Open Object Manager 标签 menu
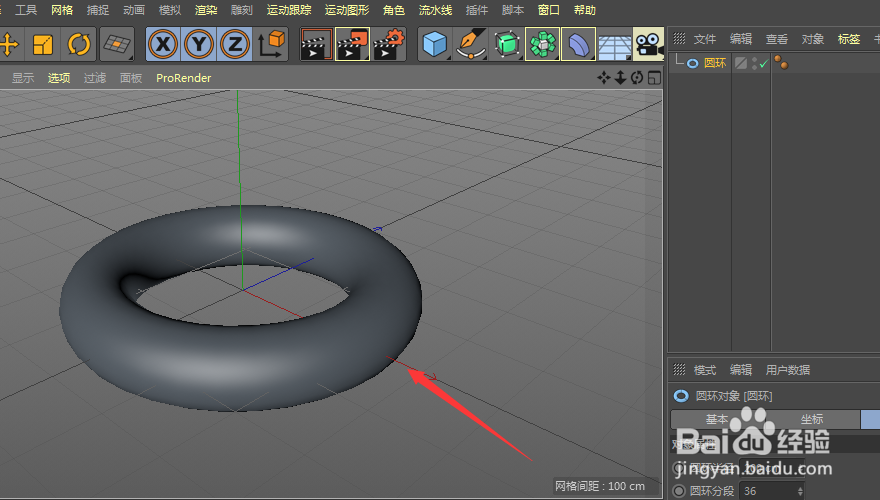 [849, 39]
